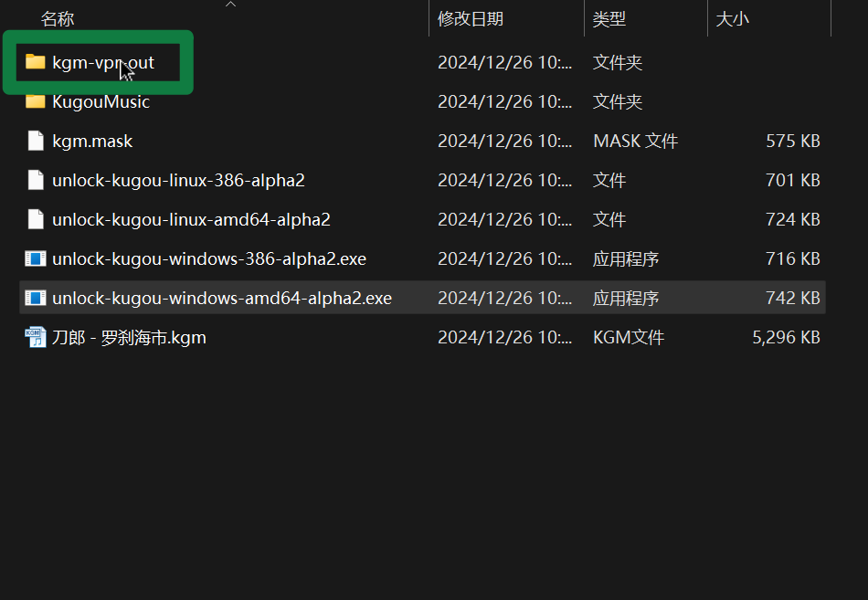Sort by the 类型 column header

(x=609, y=19)
